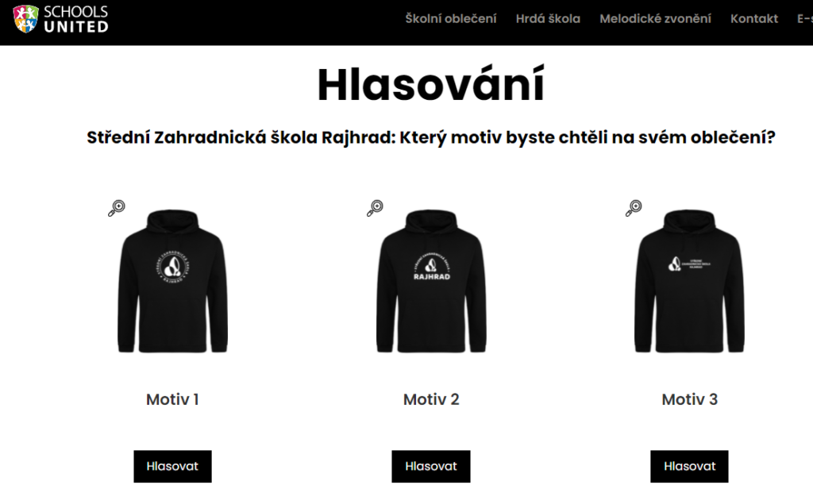
Task: Zoom Motiv 2 image with magnifier icon
Action: pyautogui.click(x=375, y=208)
